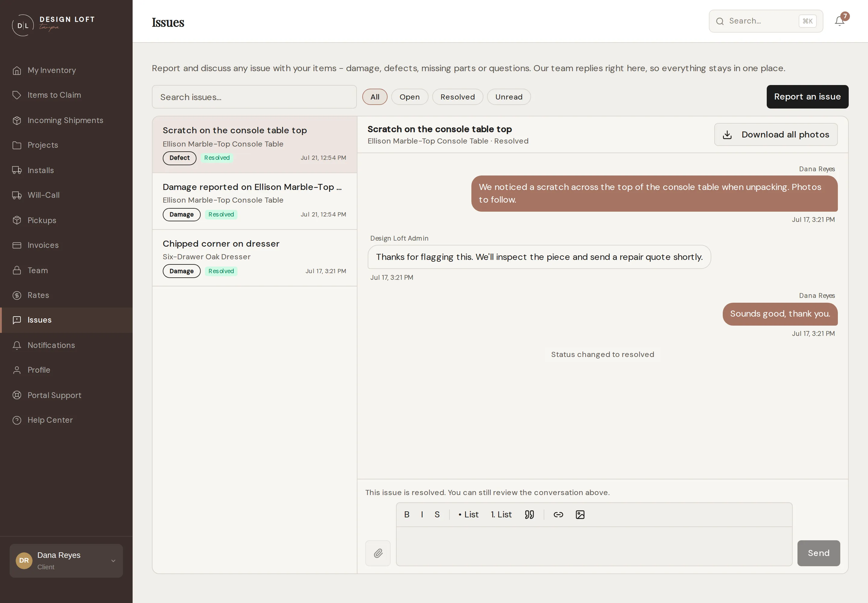Open the Installs section
Image resolution: width=868 pixels, height=603 pixels.
pos(67,170)
